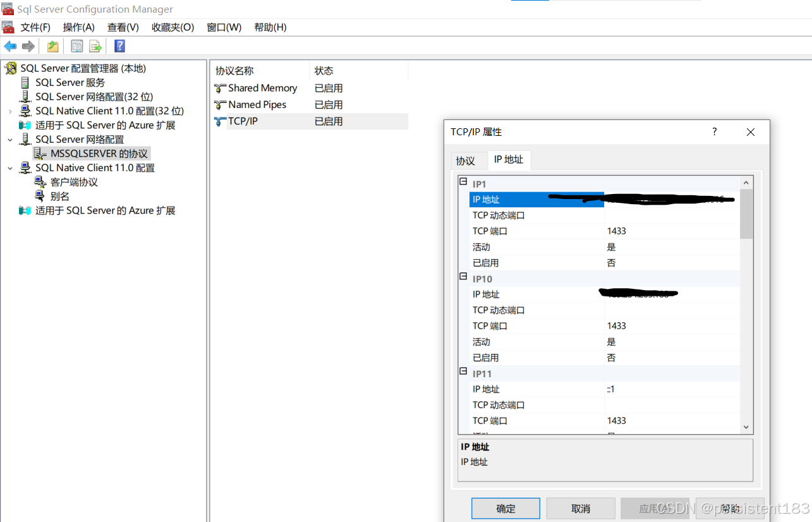Collapse the SQL Server 网络配置 tree node
This screenshot has height=522, width=812.
coord(10,140)
